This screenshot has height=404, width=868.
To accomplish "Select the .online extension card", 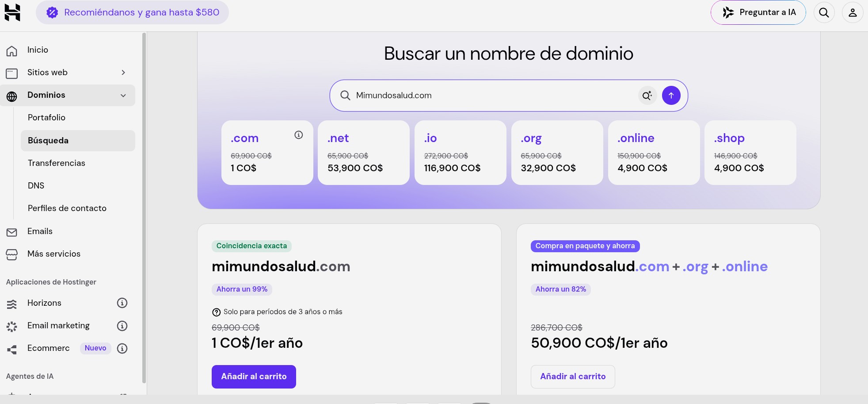I will point(654,153).
